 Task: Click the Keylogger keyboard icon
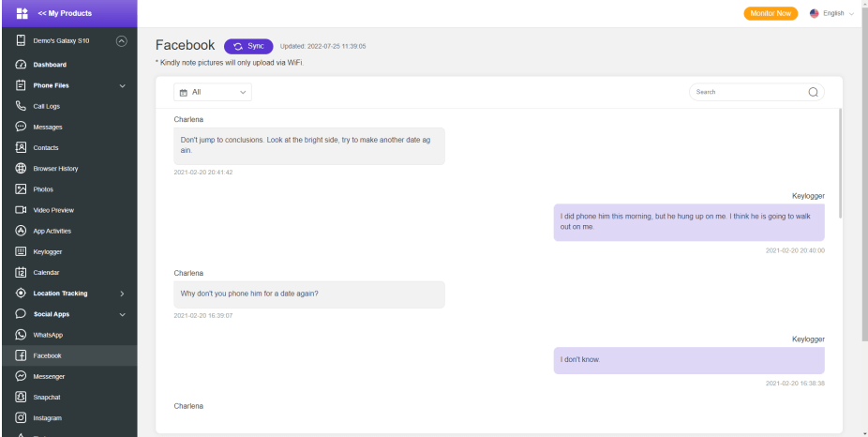21,251
